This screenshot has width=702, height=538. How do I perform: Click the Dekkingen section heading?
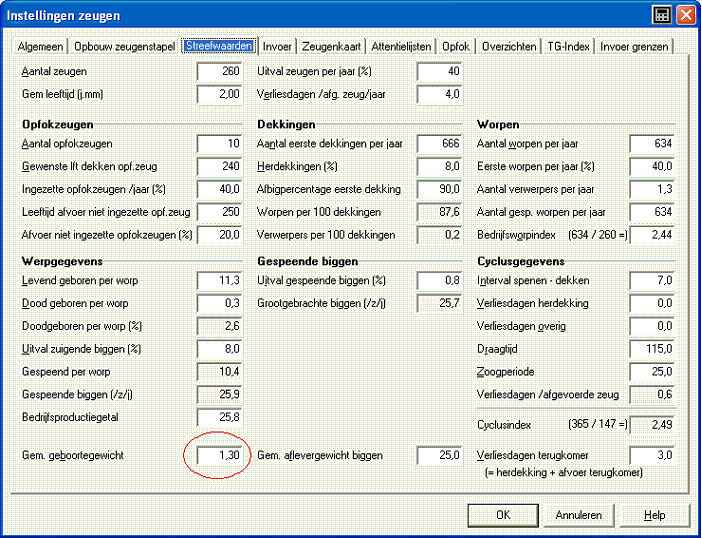coord(286,124)
